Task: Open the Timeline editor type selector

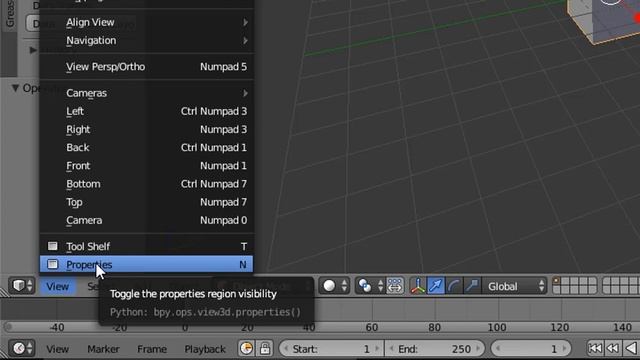Action: pos(21,349)
